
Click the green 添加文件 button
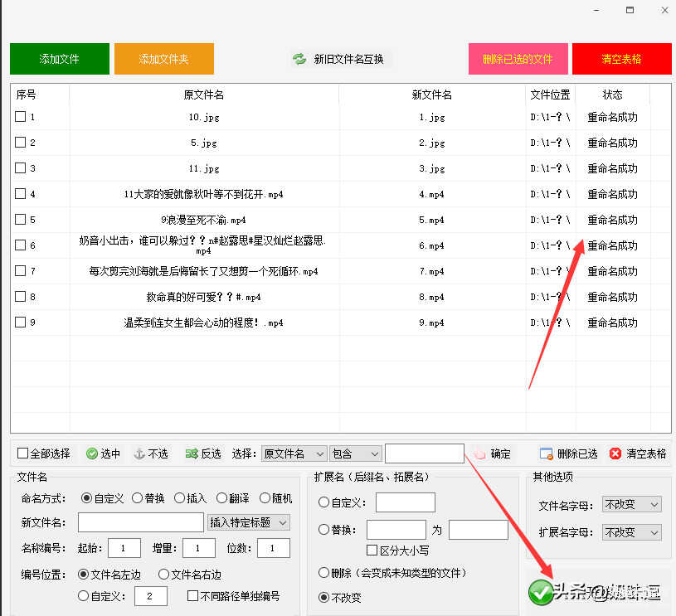pos(60,59)
